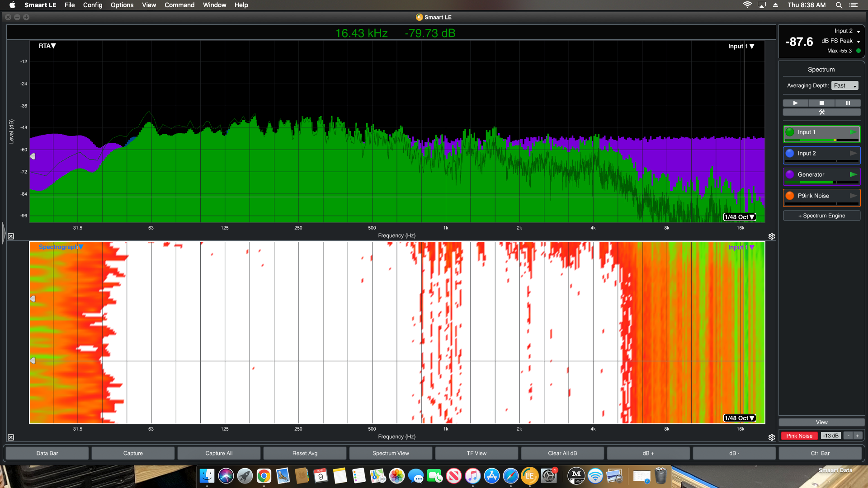The height and width of the screenshot is (488, 868).
Task: Open the Config menu
Action: 93,5
